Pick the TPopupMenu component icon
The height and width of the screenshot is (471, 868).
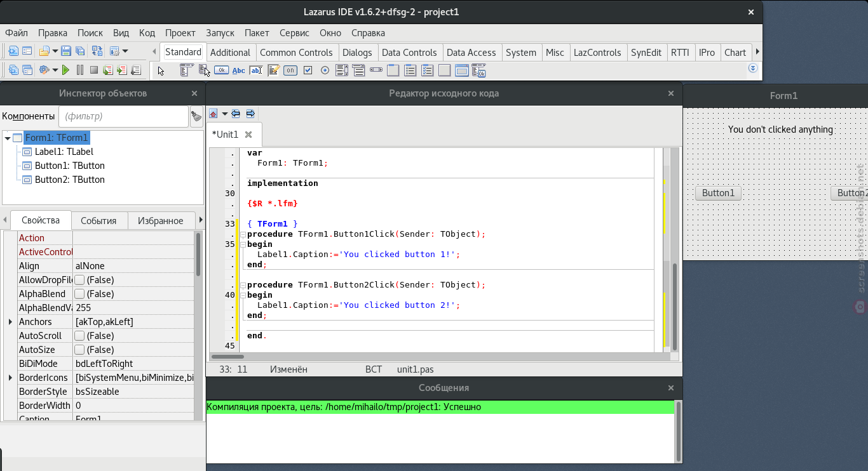click(204, 70)
